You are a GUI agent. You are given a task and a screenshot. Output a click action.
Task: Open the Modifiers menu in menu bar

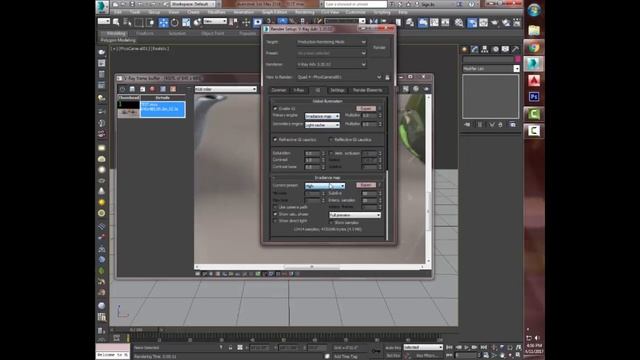coord(216,12)
